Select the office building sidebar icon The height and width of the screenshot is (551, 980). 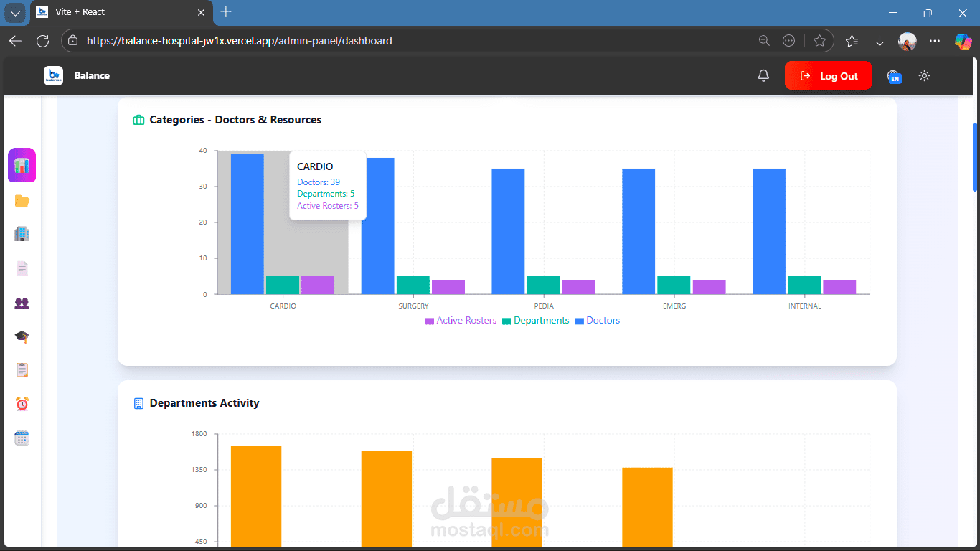point(22,234)
